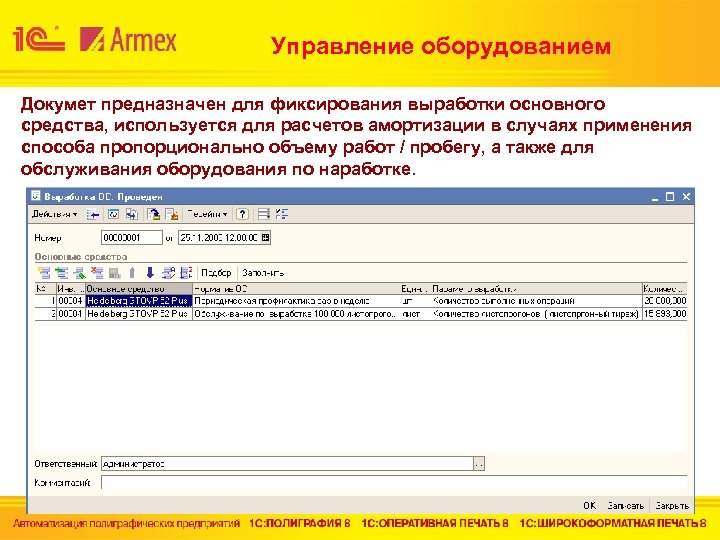720x540 pixels.
Task: Click the quantity cell 20 000,000
Action: [664, 301]
